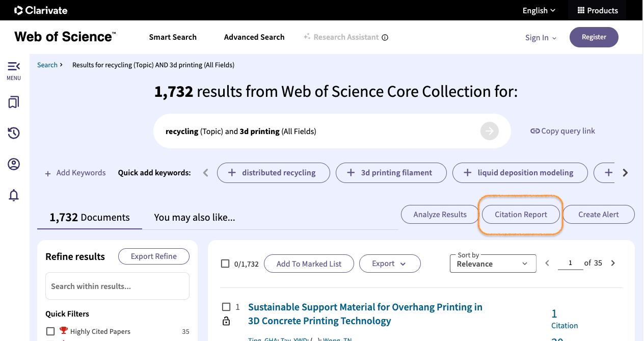Click Add To Marked List button
644x341 pixels.
(309, 264)
